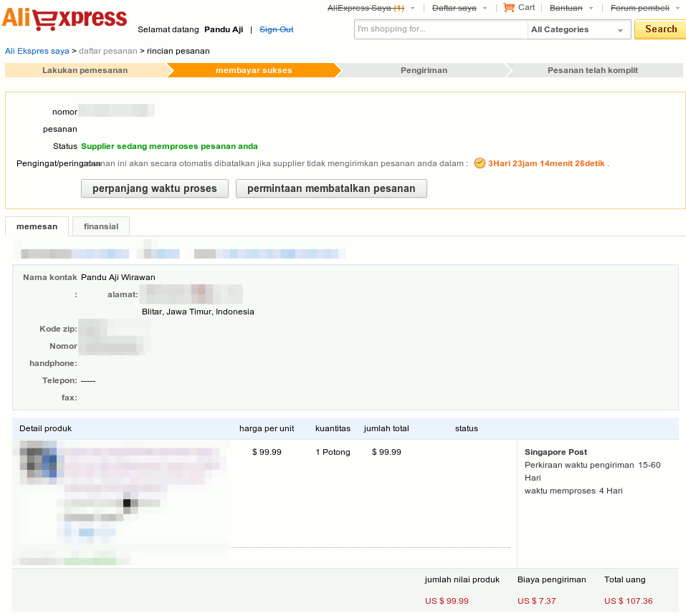Focus the I'm shopping for search field
The width and height of the screenshot is (686, 616).
click(x=441, y=29)
